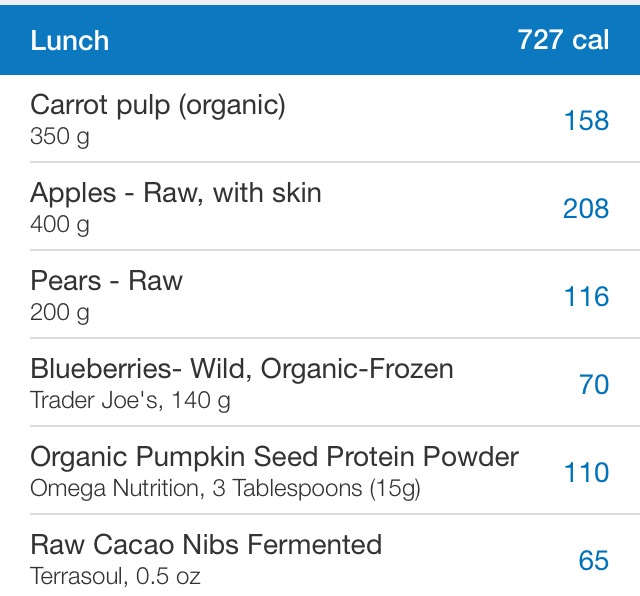Open Apples - Raw, with skin entry
This screenshot has width=640, height=596.
click(320, 206)
